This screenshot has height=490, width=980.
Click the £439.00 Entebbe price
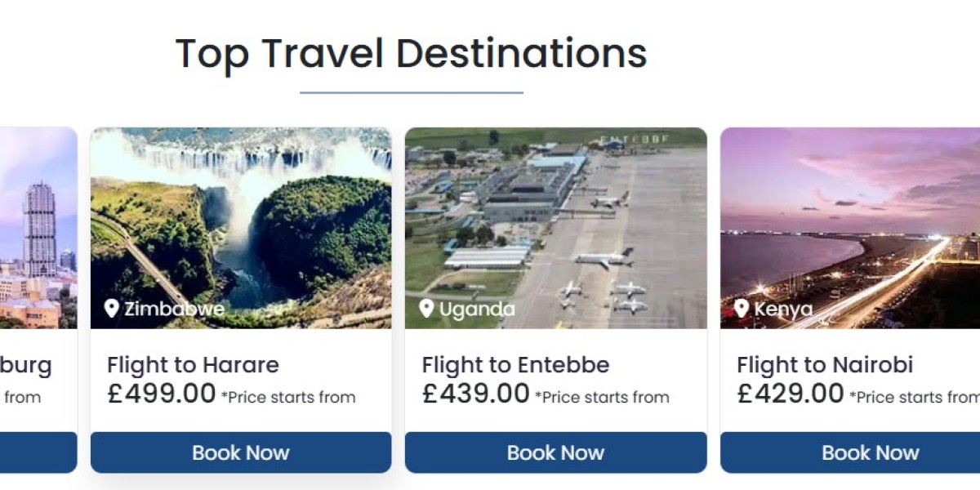pyautogui.click(x=476, y=394)
